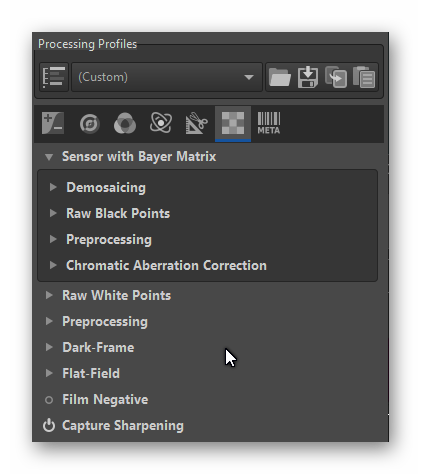Open the Color tab with overlapping circles
Image resolution: width=421 pixels, height=474 pixels.
pyautogui.click(x=125, y=123)
